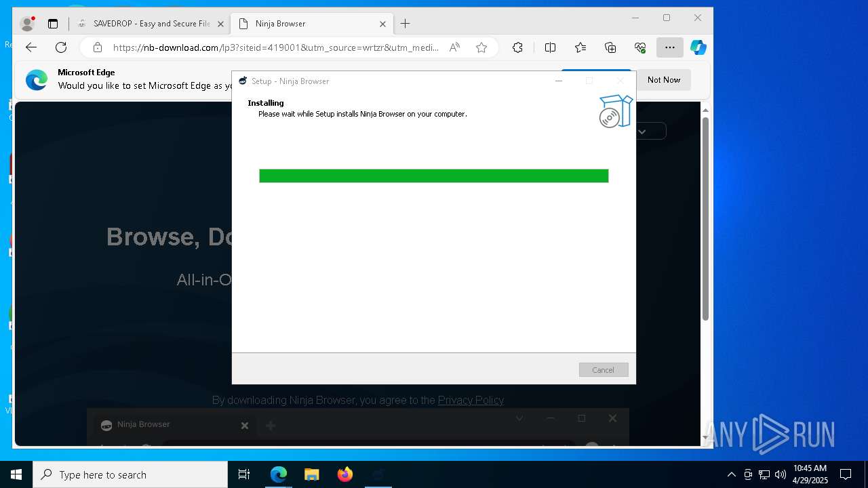
Task: Close the SAVEDROP tab
Action: click(220, 24)
